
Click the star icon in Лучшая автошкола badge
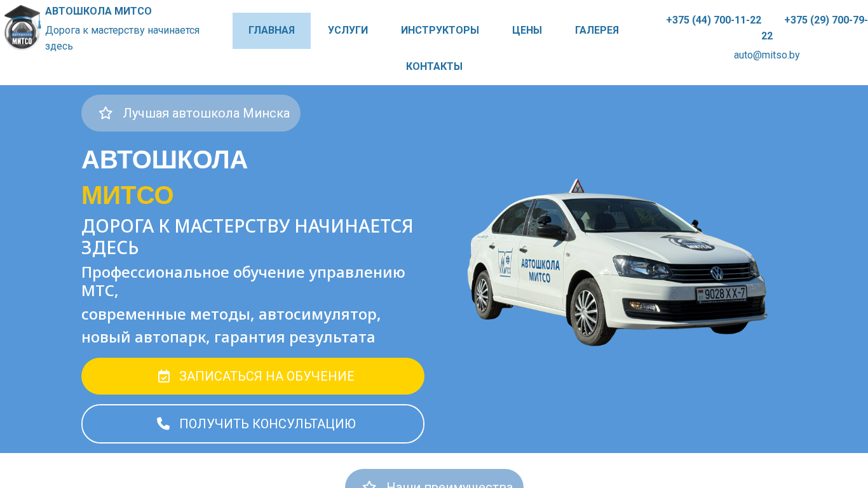click(x=105, y=113)
